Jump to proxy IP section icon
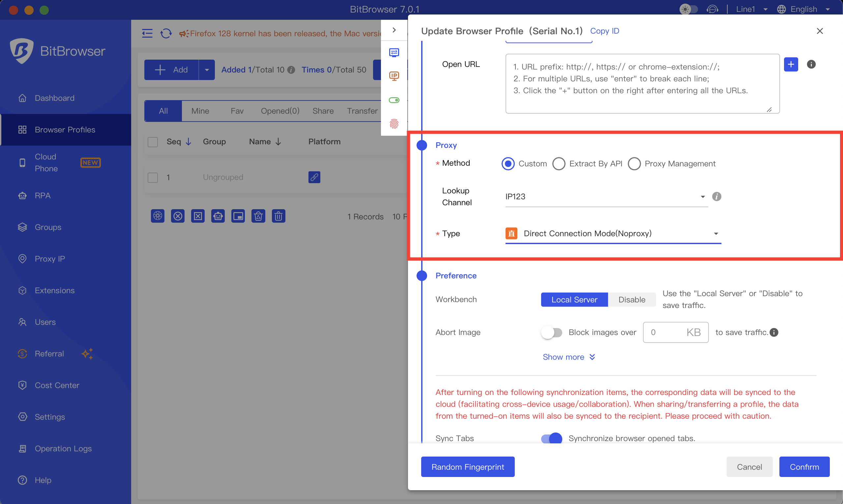Screen dimensions: 843x504 (x=394, y=76)
